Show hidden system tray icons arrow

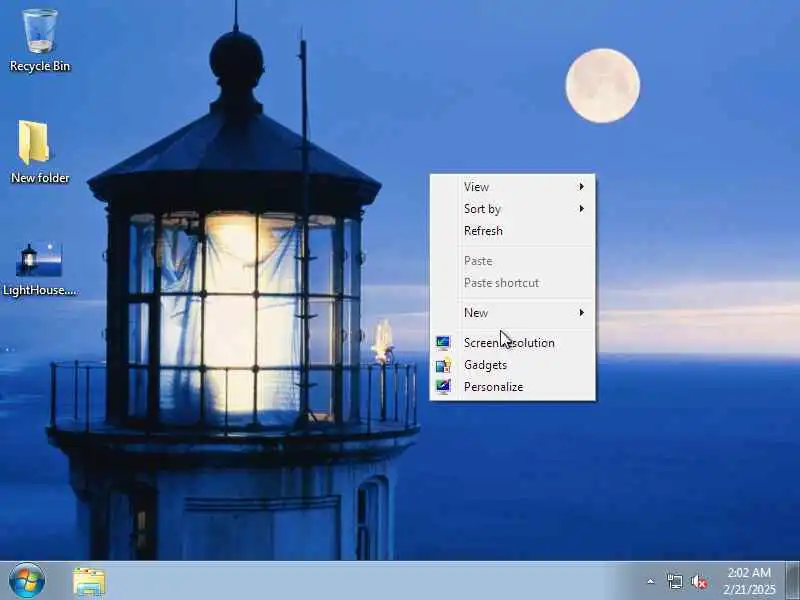coord(651,581)
